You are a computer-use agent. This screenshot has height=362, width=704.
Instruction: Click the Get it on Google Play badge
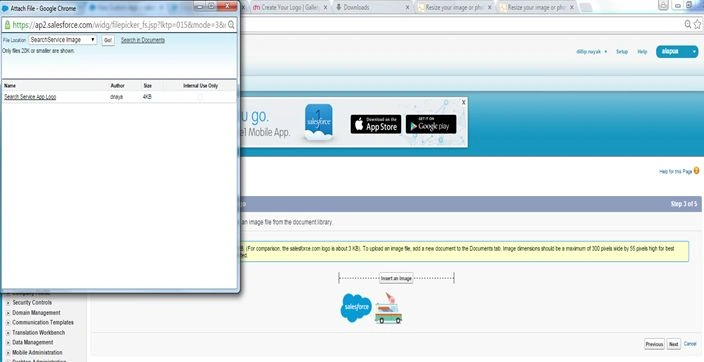[x=431, y=124]
